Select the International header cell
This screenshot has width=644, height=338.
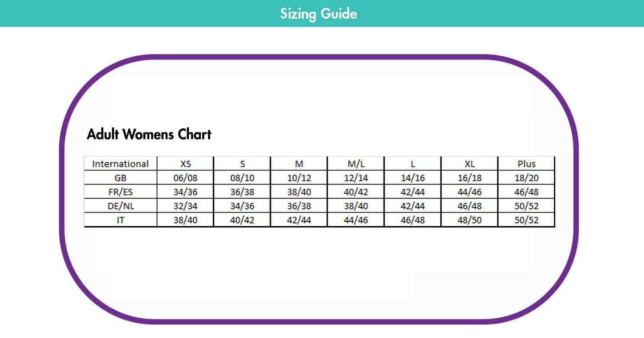click(120, 164)
